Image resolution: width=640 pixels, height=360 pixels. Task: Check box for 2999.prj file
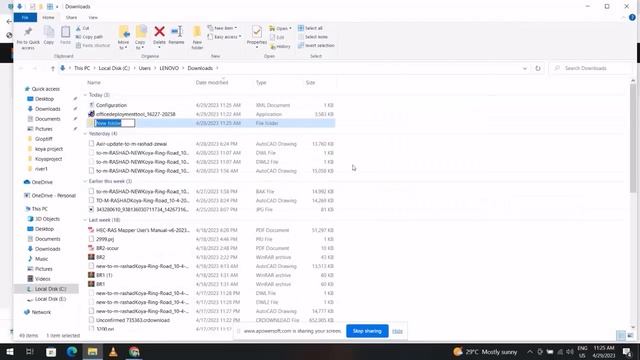91,239
